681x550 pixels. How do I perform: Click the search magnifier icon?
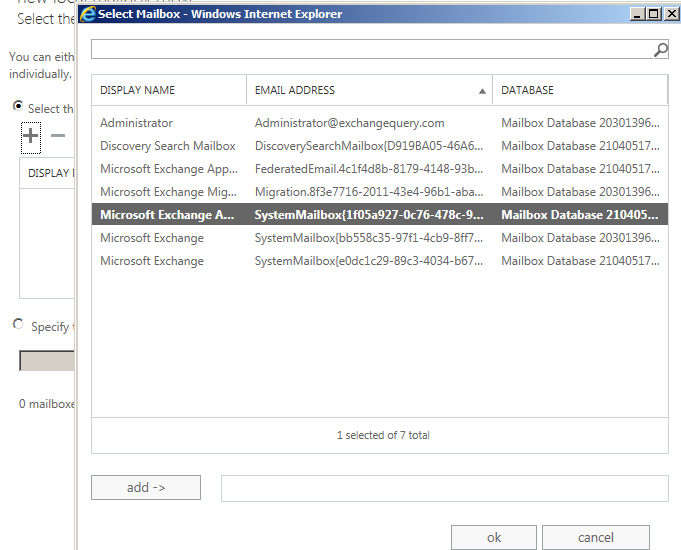[660, 50]
